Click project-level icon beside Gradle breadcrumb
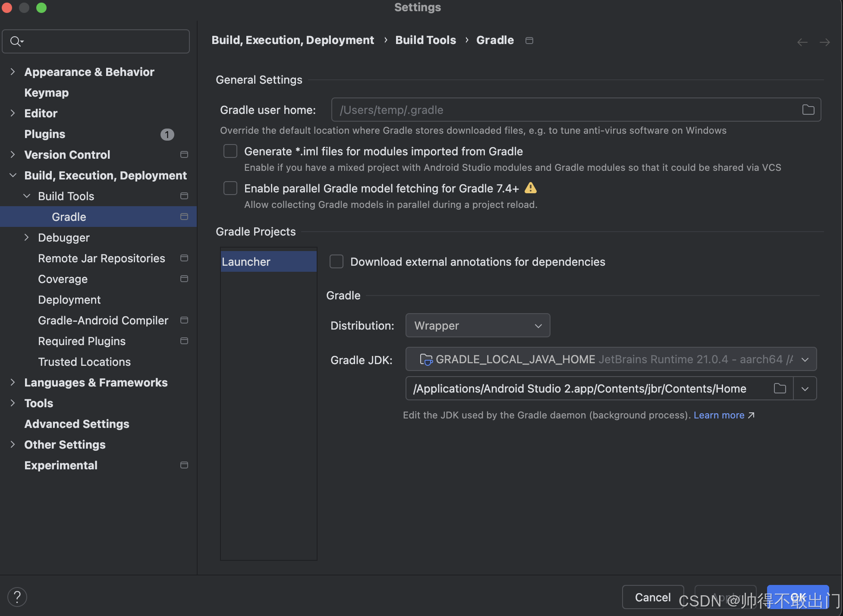Image resolution: width=843 pixels, height=616 pixels. (529, 41)
